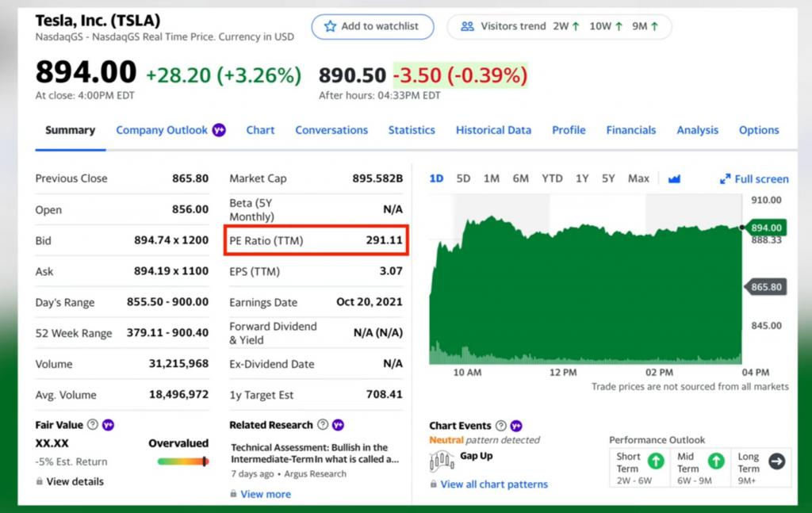Click the Short Term green up arrow
The image size is (812, 513).
(x=656, y=461)
